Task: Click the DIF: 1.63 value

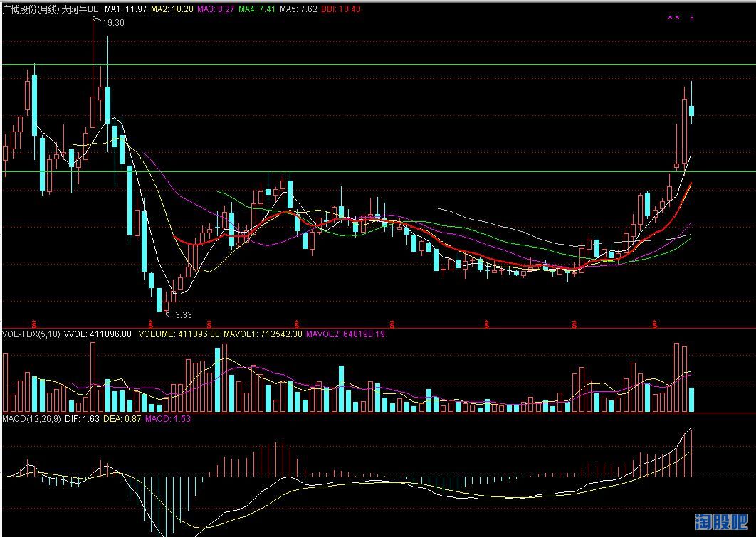Action: click(82, 418)
